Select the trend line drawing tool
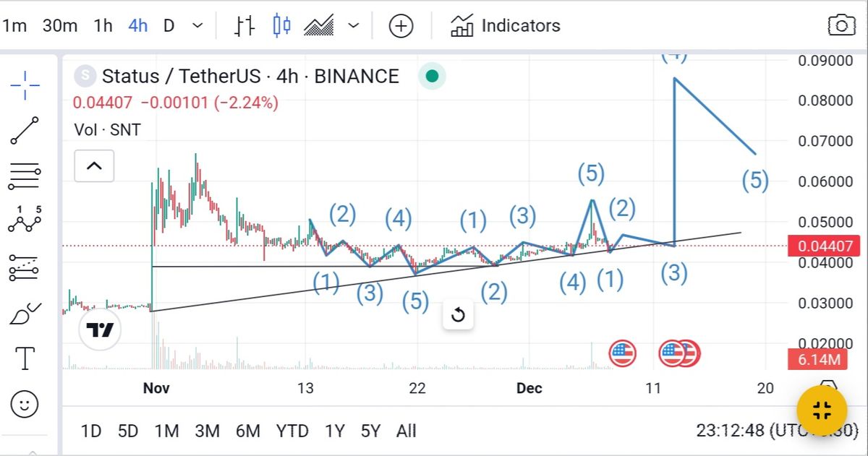The width and height of the screenshot is (868, 456). 25,130
